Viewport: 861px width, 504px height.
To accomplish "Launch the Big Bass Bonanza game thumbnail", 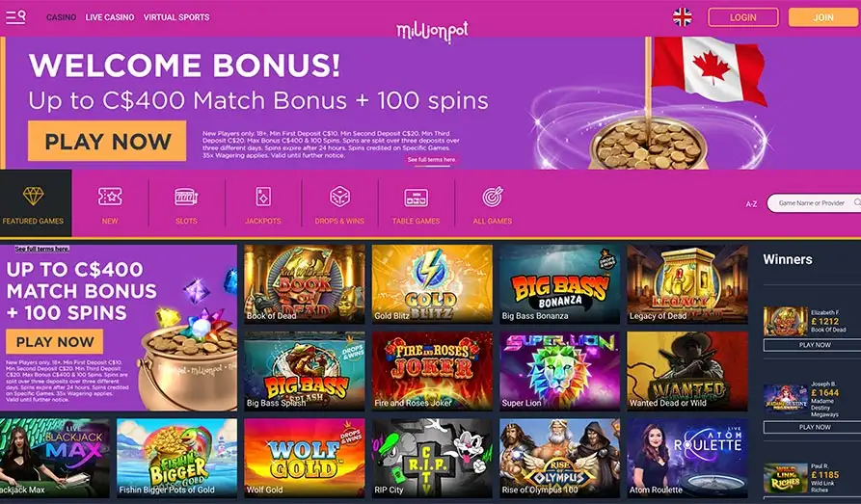I will pos(559,284).
